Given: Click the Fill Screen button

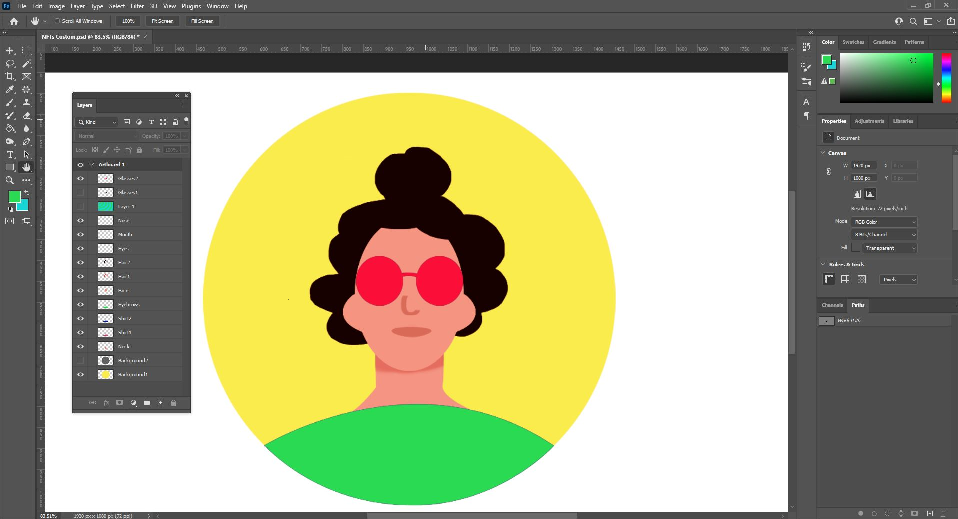Looking at the screenshot, I should pos(202,21).
